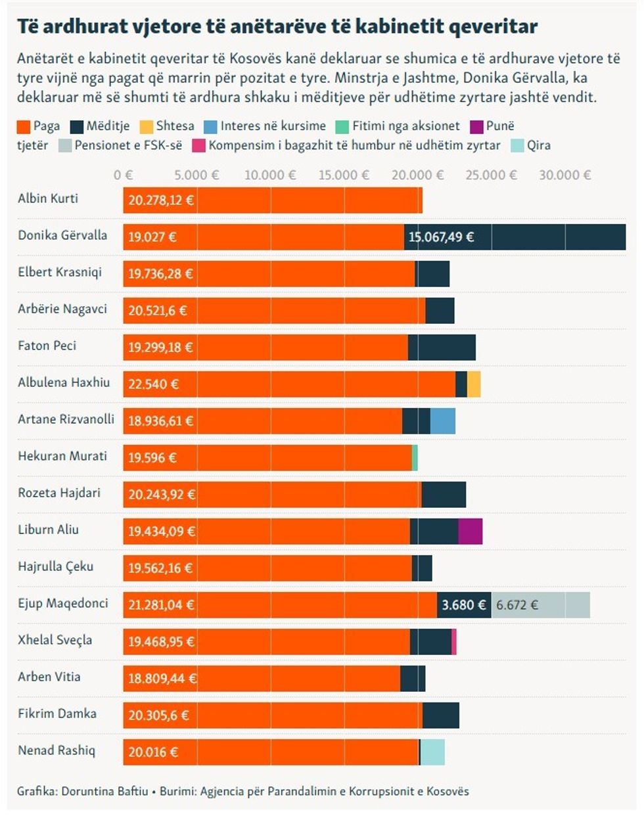Click Donika Gërvalla's 15.067,49 € Mëditje bar

515,237
